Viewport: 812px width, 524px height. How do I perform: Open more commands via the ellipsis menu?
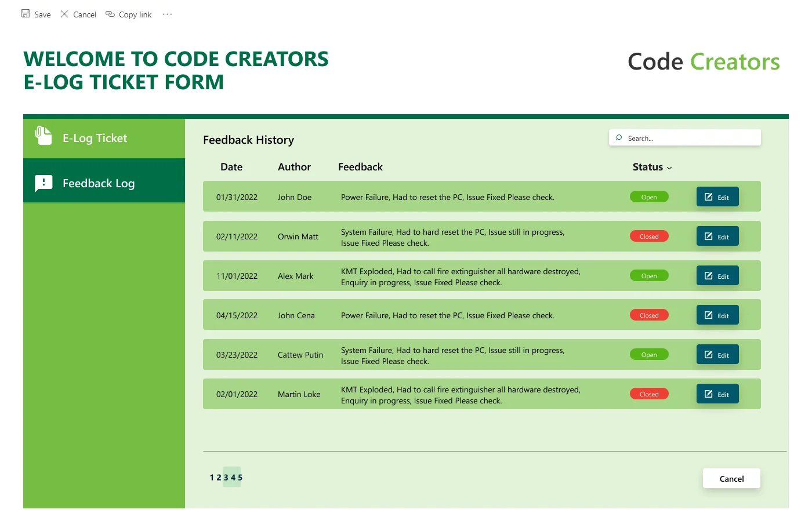[x=167, y=14]
